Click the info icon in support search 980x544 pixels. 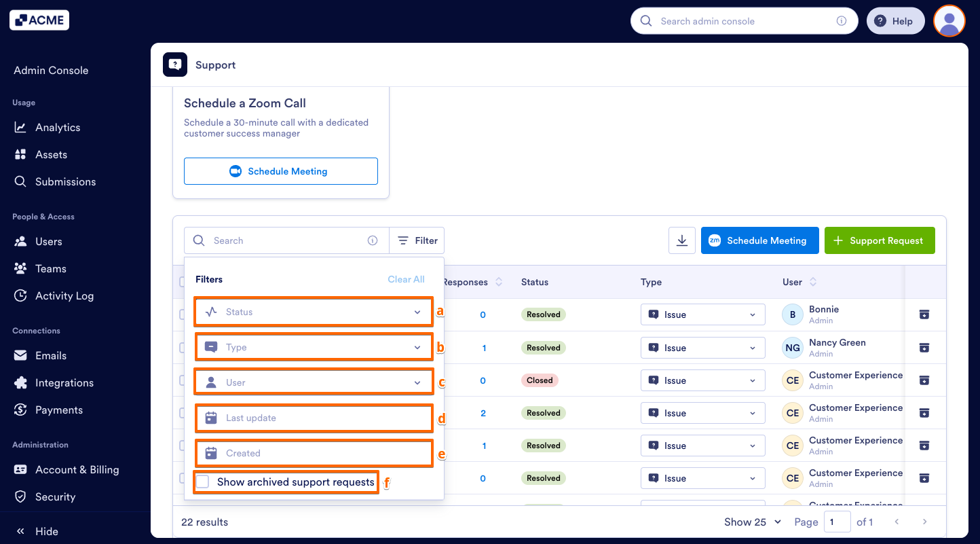tap(373, 240)
